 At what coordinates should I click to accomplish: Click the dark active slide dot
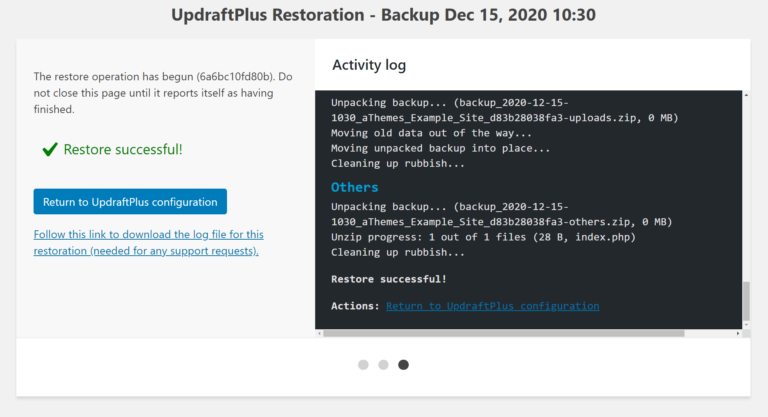point(403,365)
